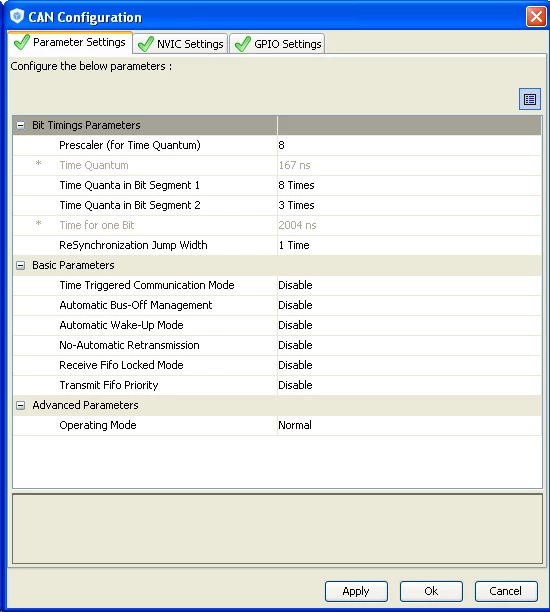The image size is (550, 612).
Task: Change Automatic Wake-Up Mode Disable value
Action: [409, 325]
